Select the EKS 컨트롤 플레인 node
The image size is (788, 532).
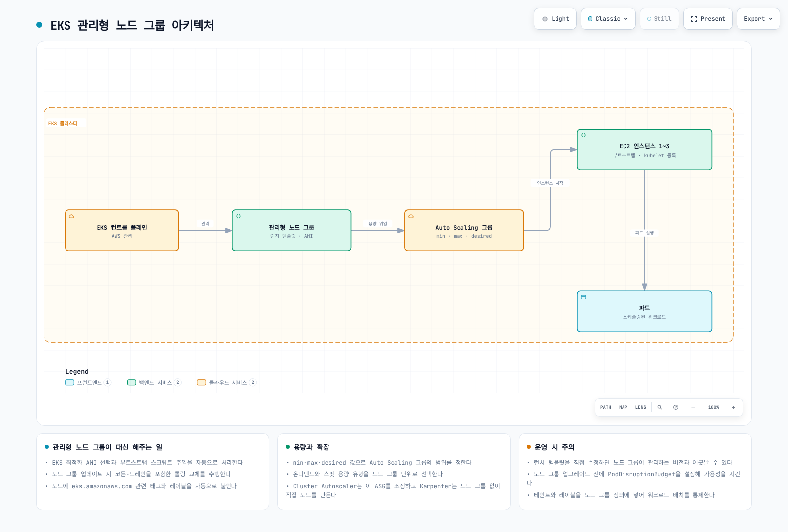pos(122,231)
